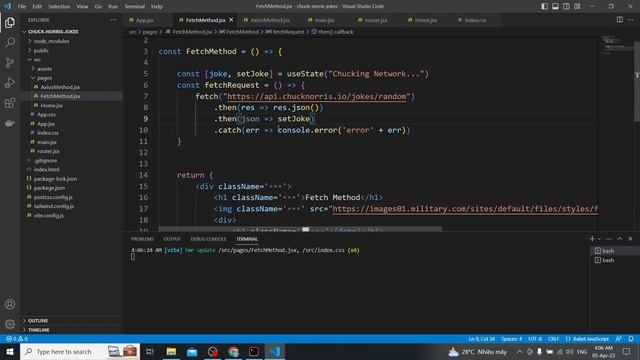
Task: Click the editor horizontal scrollbar
Action: [x=300, y=229]
